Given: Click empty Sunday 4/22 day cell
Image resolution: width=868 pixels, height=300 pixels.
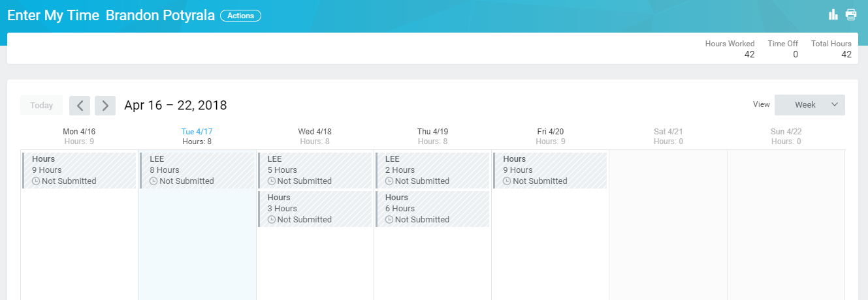Looking at the screenshot, I should pyautogui.click(x=786, y=225).
